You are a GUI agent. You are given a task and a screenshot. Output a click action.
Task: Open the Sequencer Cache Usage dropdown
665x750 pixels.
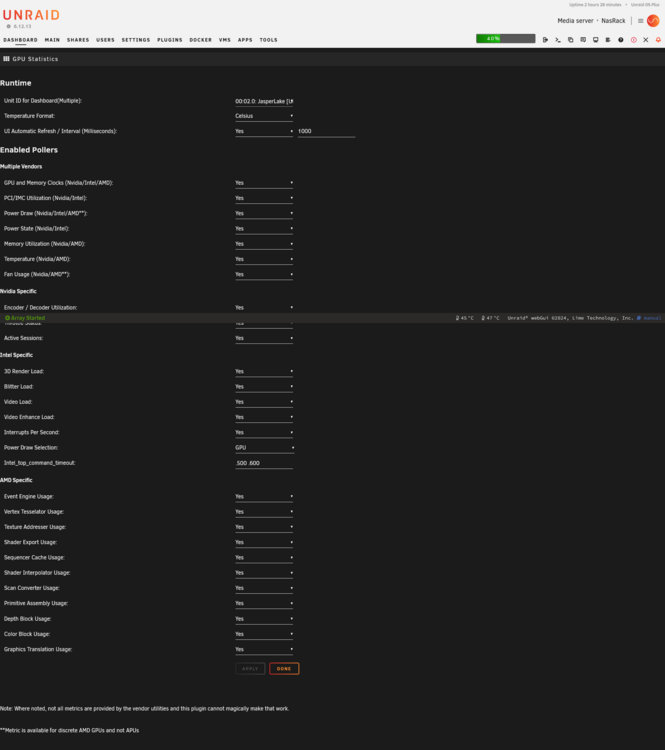tap(264, 558)
